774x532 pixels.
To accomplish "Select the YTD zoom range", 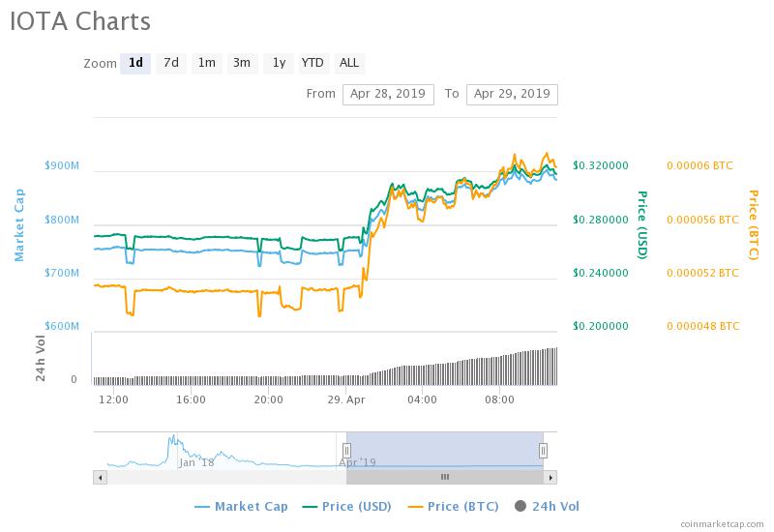I will pos(313,63).
